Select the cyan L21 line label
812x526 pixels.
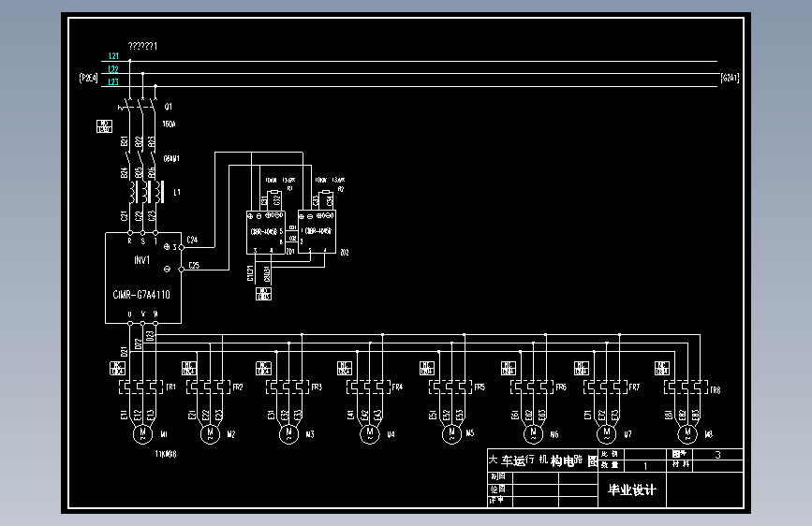pos(113,56)
